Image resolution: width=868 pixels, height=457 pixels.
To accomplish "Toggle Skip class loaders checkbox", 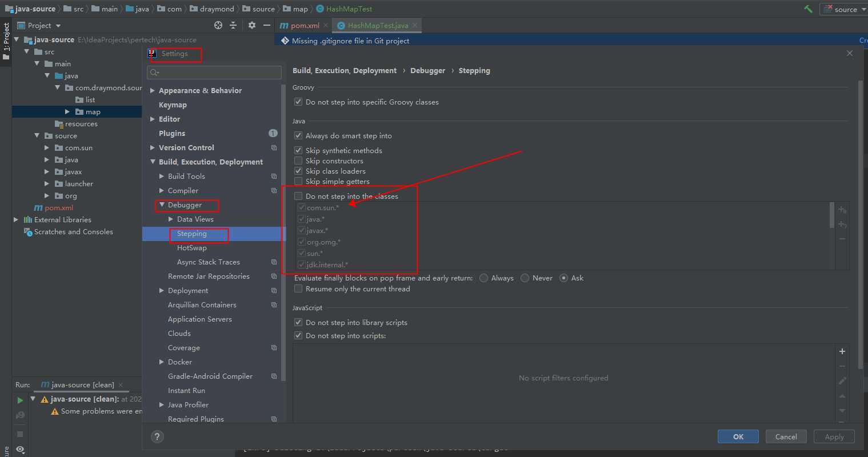I will (298, 171).
